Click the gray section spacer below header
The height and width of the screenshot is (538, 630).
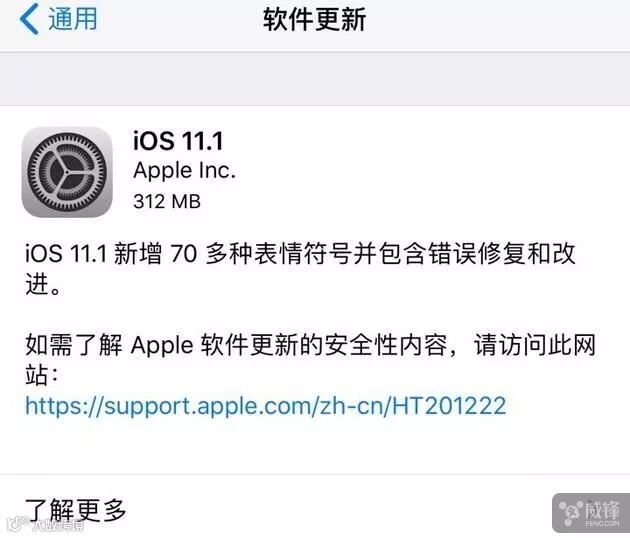[315, 79]
